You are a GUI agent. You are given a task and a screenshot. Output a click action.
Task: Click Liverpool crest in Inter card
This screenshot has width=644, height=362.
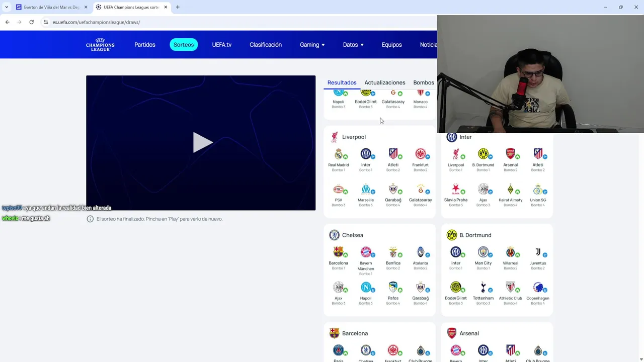[x=456, y=154]
